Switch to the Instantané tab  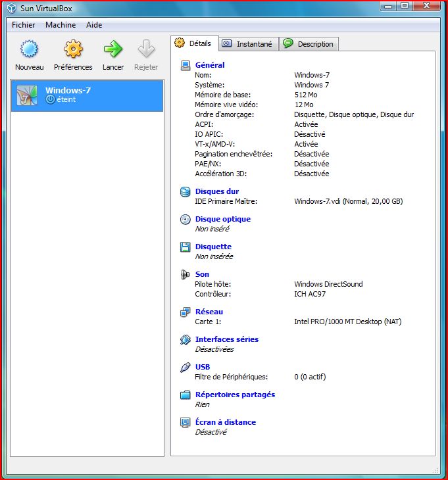pyautogui.click(x=249, y=44)
